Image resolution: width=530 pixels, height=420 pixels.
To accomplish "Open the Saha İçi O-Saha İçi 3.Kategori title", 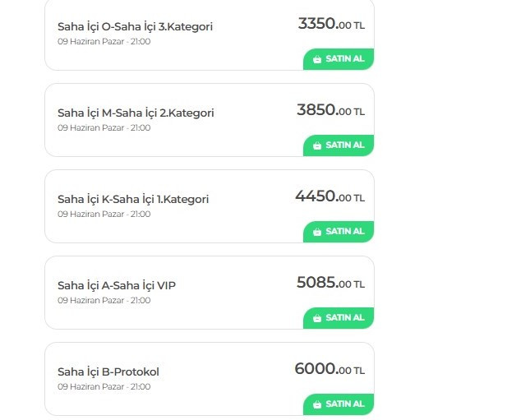I will pos(135,26).
